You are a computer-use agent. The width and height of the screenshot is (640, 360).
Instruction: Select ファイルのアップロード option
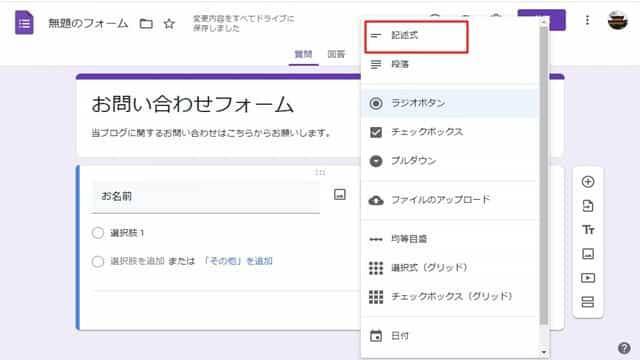(x=449, y=200)
